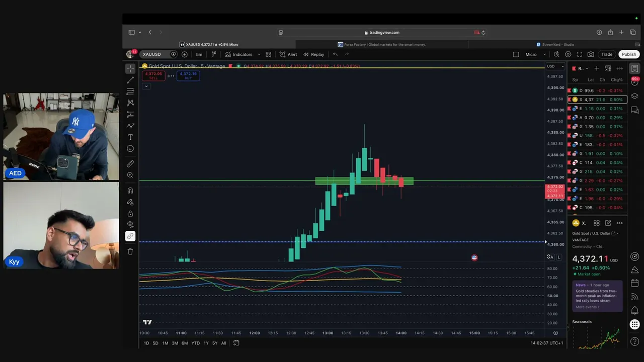Open the go to date calendar icon

pyautogui.click(x=236, y=343)
